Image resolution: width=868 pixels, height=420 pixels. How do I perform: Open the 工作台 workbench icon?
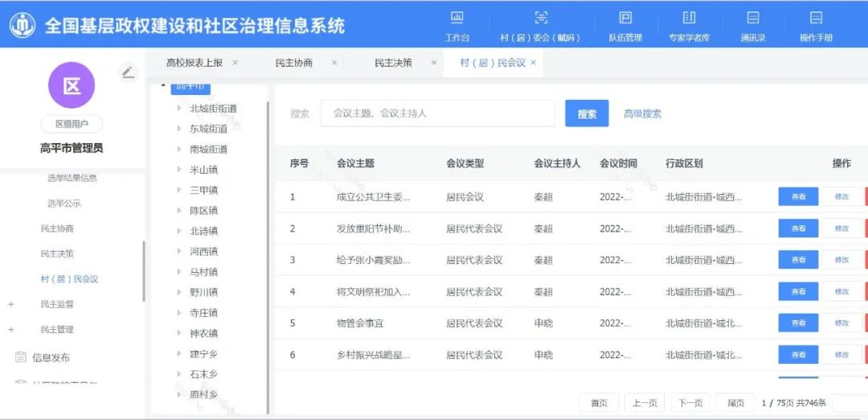(x=457, y=19)
